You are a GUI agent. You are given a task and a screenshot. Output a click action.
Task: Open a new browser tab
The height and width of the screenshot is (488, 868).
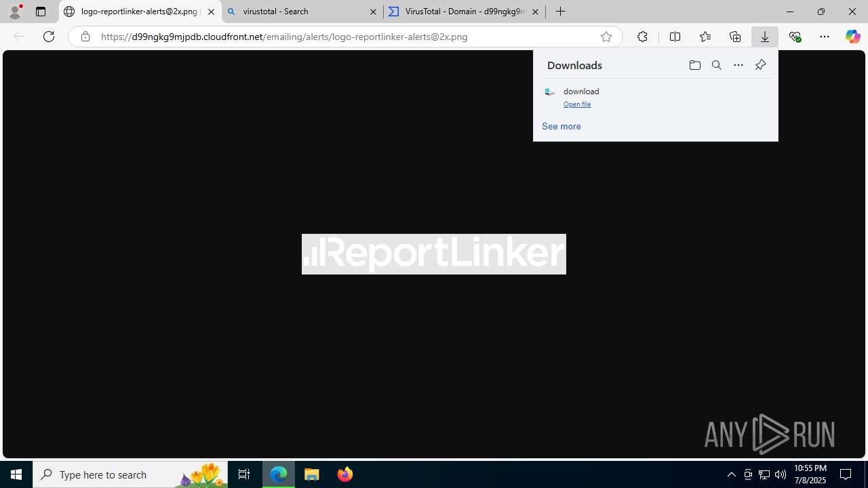(560, 12)
